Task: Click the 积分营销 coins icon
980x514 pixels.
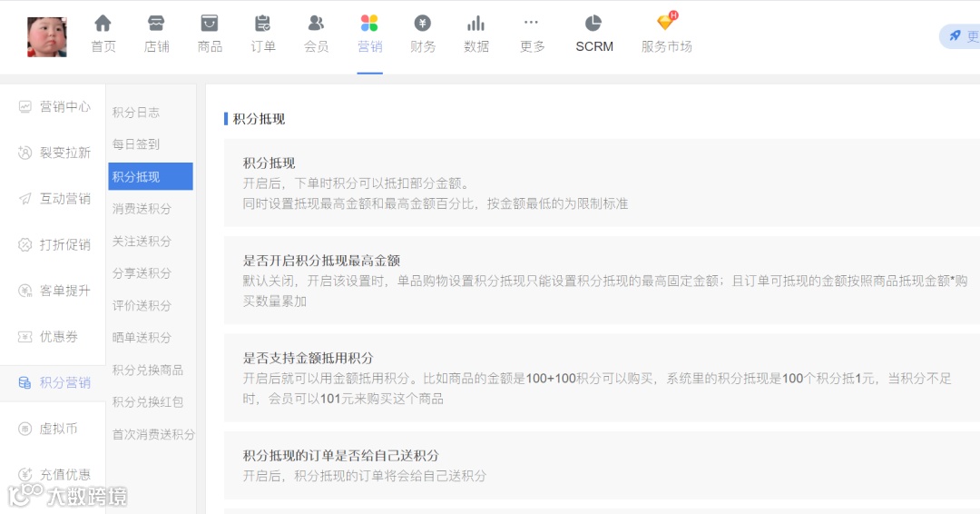Action: (x=24, y=382)
